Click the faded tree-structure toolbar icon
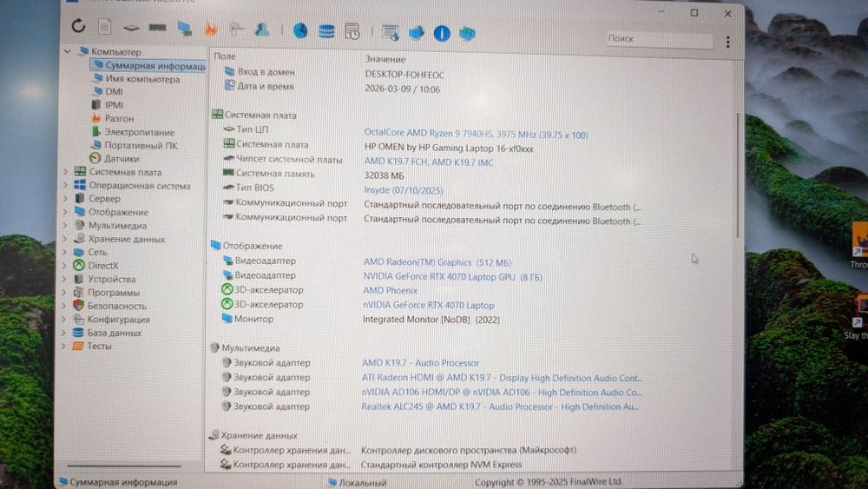This screenshot has height=489, width=868. point(237,30)
